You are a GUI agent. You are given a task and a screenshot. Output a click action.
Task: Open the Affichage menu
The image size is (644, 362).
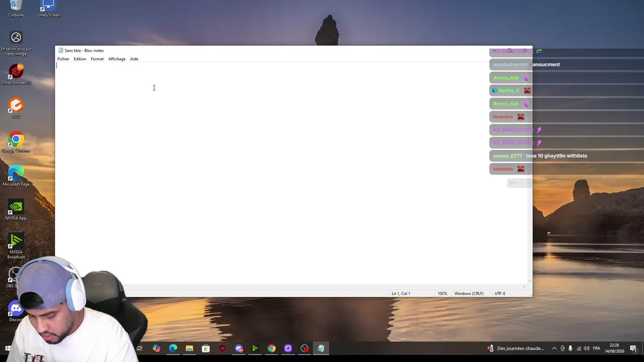117,59
